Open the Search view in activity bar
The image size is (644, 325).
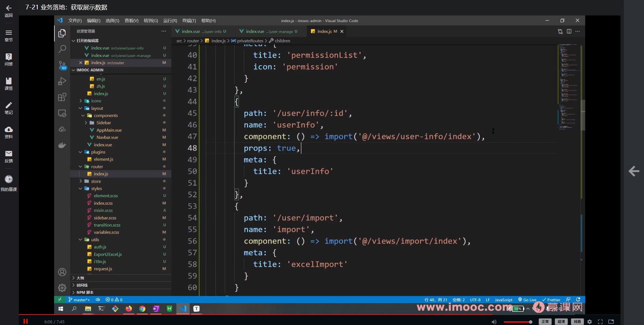tap(62, 49)
